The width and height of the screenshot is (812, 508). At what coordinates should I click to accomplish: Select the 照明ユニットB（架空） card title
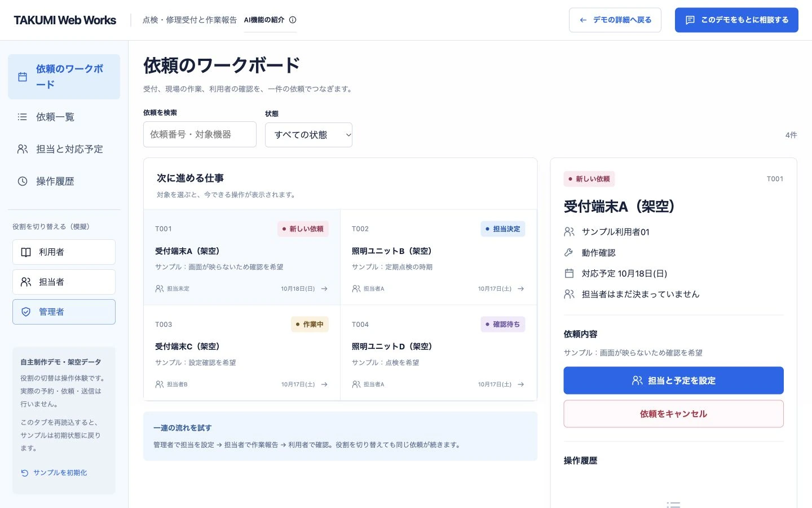point(391,251)
